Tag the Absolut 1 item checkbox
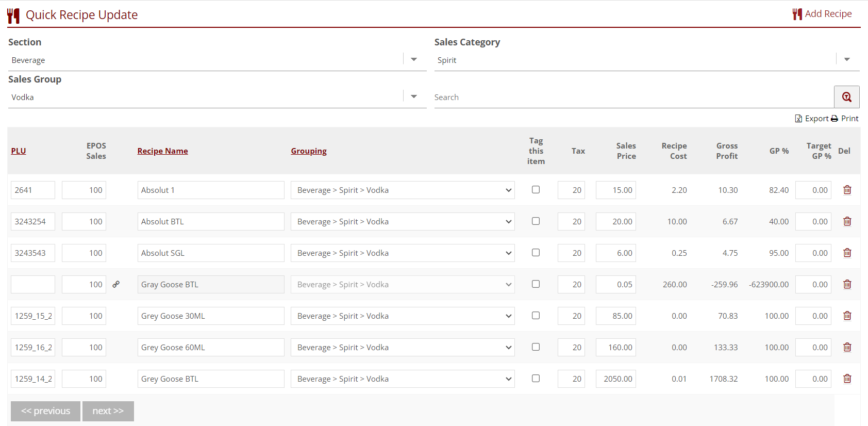 pyautogui.click(x=536, y=190)
